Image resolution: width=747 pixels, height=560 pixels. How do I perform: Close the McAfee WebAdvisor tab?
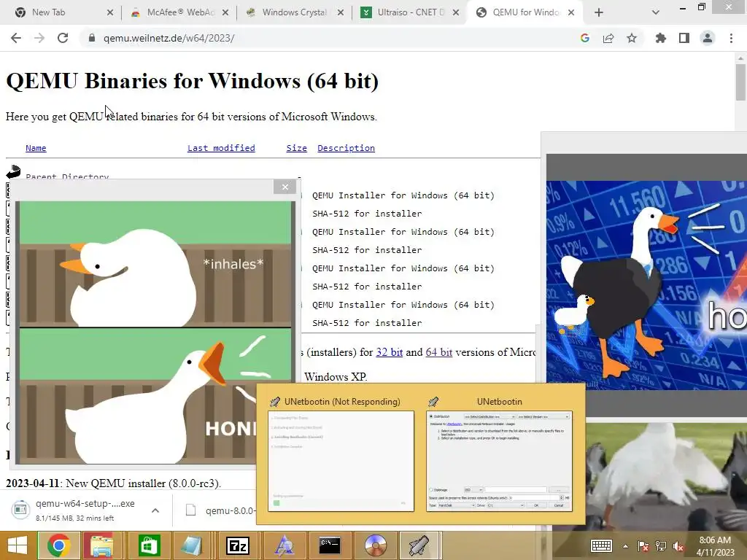tap(225, 12)
